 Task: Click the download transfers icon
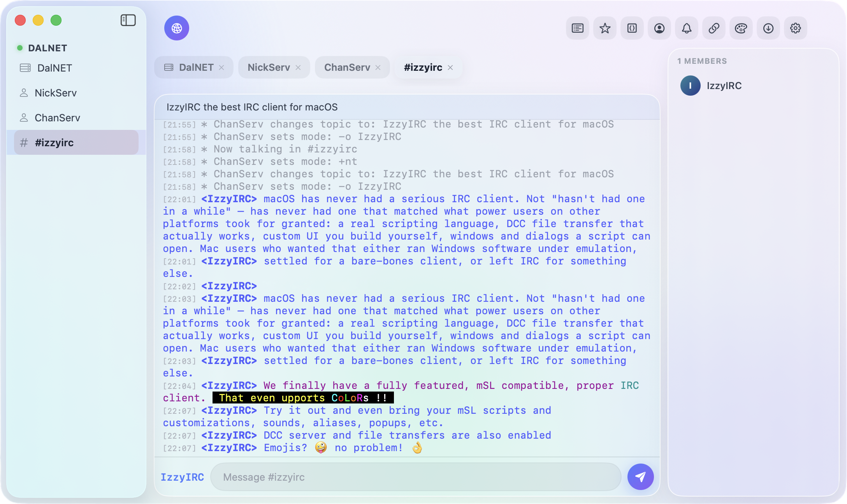[x=768, y=28]
